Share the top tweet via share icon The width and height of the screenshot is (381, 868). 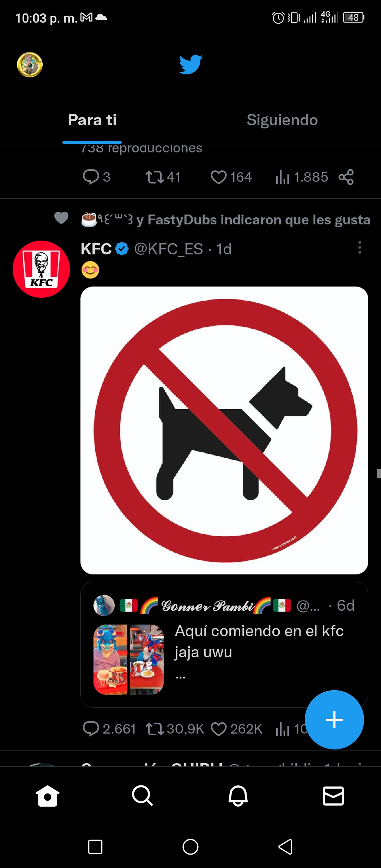(346, 177)
